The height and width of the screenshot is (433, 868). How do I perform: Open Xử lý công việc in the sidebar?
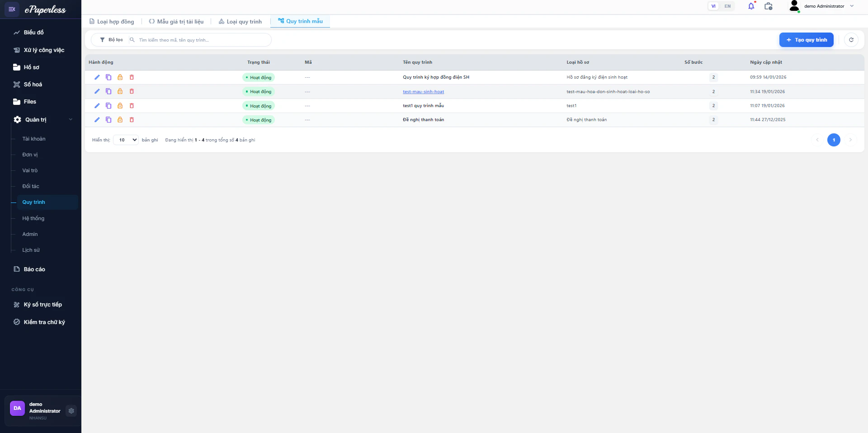pos(44,50)
